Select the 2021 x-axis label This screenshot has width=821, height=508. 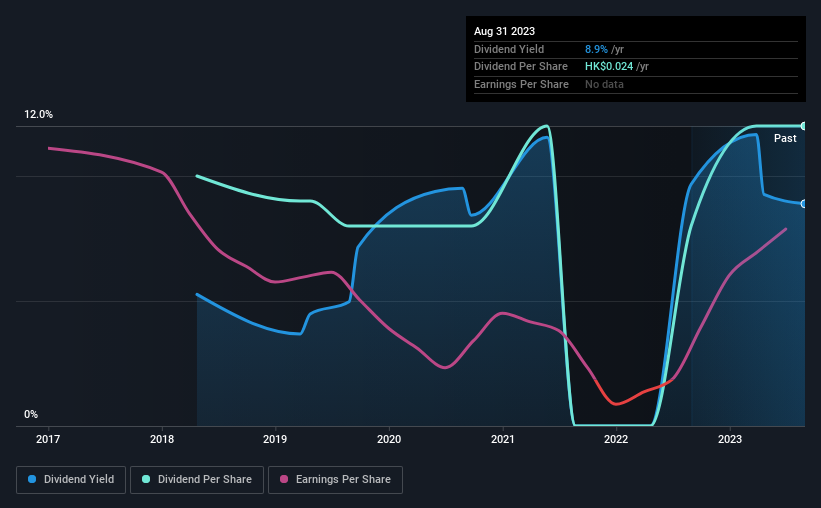(503, 439)
